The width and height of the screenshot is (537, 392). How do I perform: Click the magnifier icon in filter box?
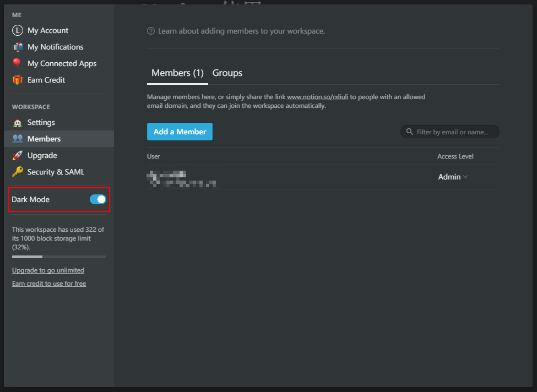[x=409, y=132]
